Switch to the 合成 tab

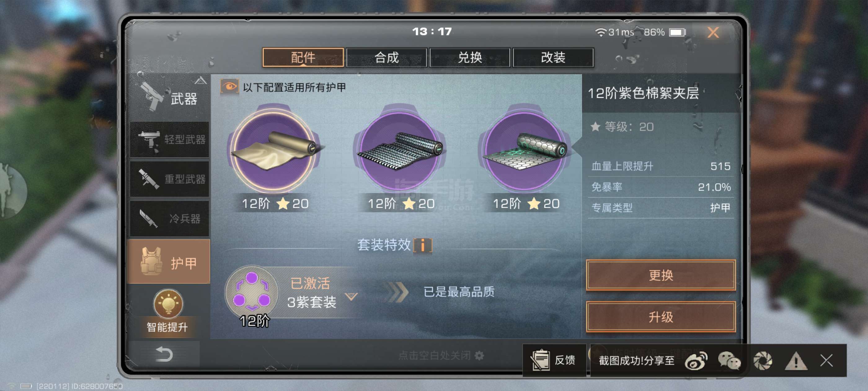386,57
